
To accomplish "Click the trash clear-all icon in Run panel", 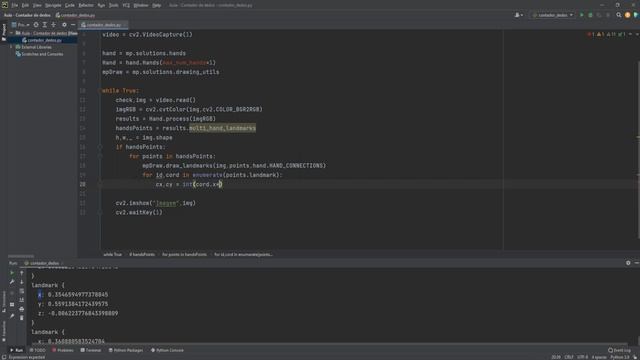I will pos(22,318).
